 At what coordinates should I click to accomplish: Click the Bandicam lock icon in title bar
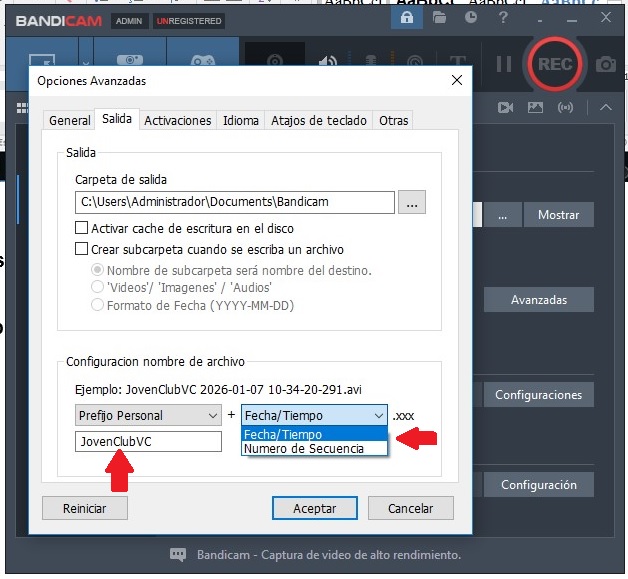(x=407, y=18)
